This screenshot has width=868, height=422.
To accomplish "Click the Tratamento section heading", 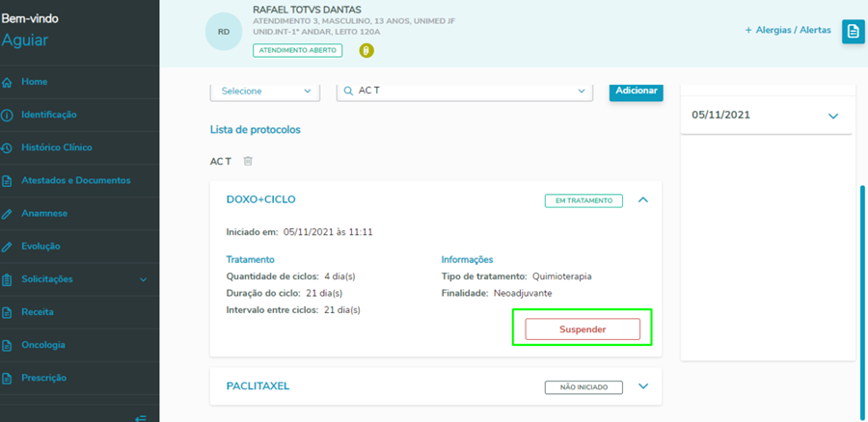I will (x=250, y=259).
